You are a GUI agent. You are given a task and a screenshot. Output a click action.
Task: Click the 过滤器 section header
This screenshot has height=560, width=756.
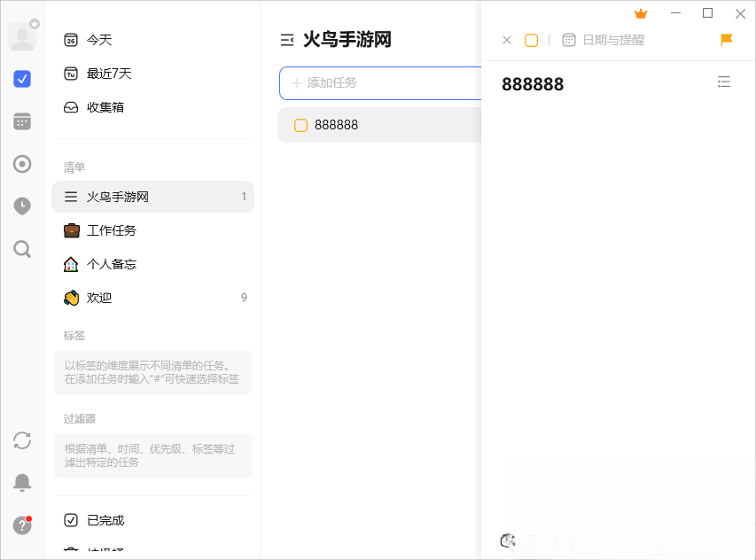click(80, 419)
